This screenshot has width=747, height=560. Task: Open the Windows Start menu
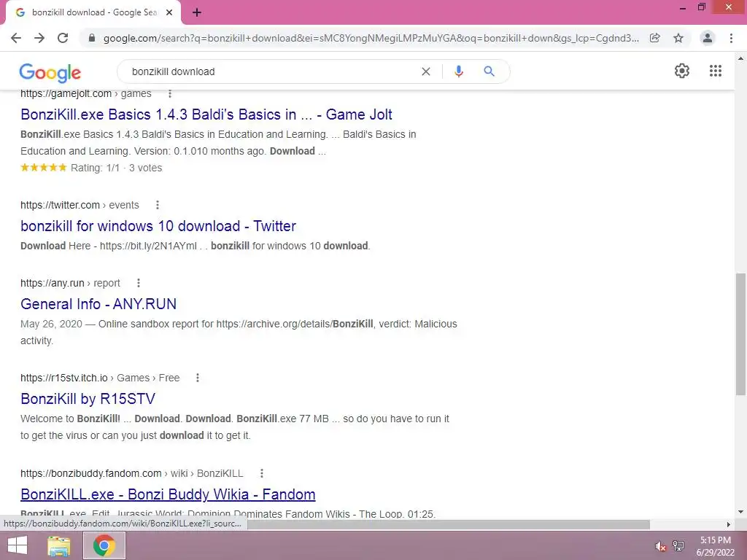click(18, 545)
